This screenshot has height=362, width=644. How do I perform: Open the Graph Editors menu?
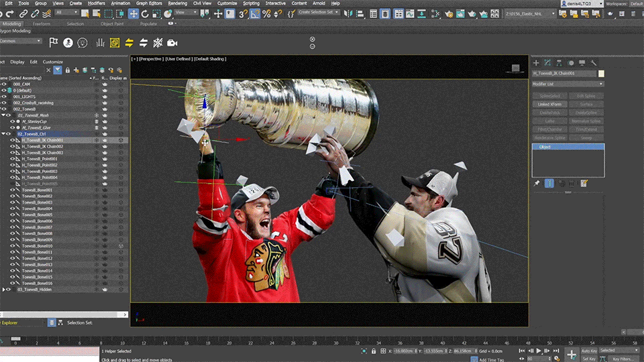[x=149, y=3]
